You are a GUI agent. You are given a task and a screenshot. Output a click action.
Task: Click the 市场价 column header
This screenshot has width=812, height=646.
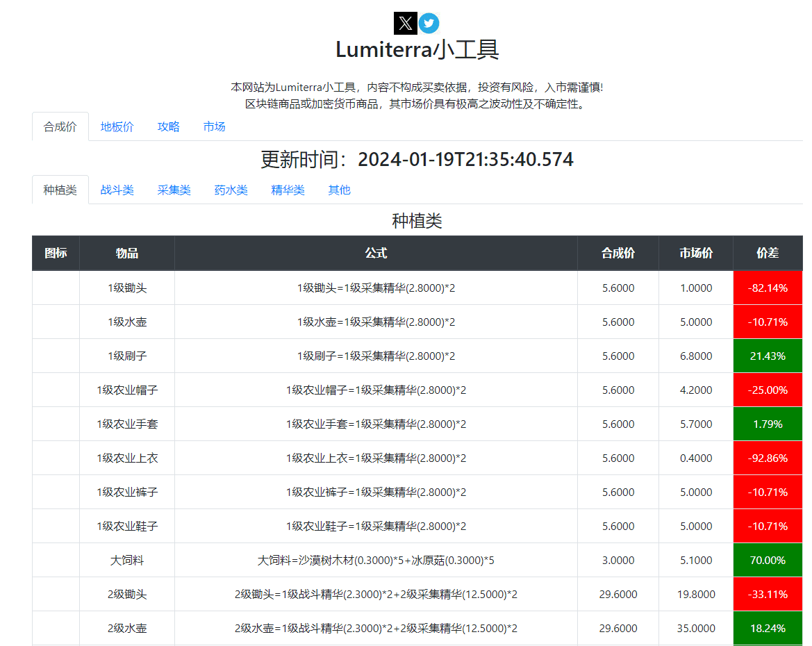click(x=695, y=253)
